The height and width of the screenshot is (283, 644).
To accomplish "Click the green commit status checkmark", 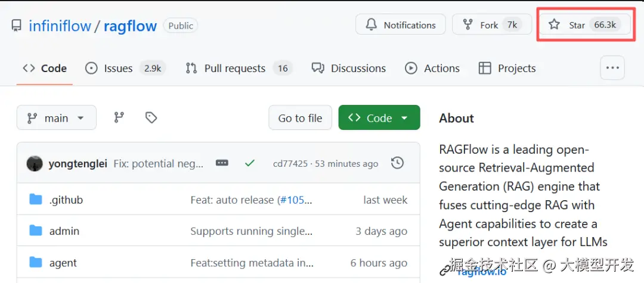I will click(x=250, y=163).
